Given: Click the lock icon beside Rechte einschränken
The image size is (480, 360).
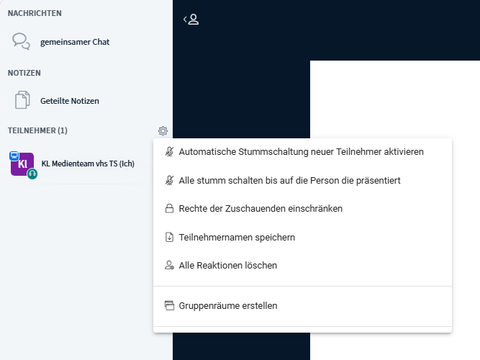Looking at the screenshot, I should 169,209.
